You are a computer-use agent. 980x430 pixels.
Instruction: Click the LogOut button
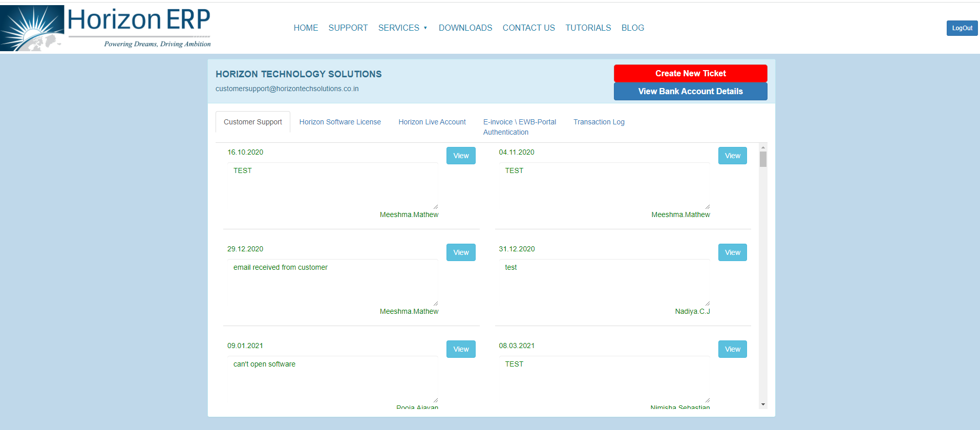coord(962,28)
